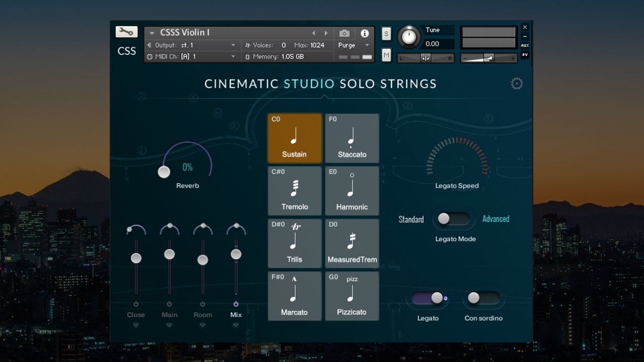Click the camera snapshot icon in the header

pyautogui.click(x=344, y=33)
